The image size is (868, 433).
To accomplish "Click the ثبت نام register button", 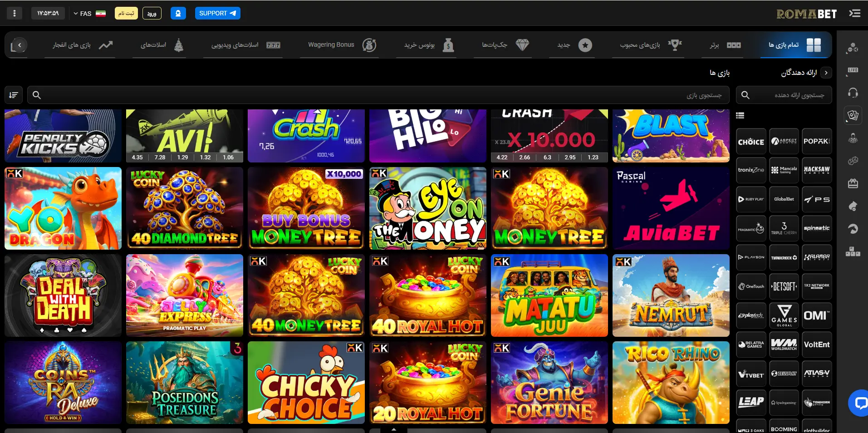I will [x=126, y=13].
